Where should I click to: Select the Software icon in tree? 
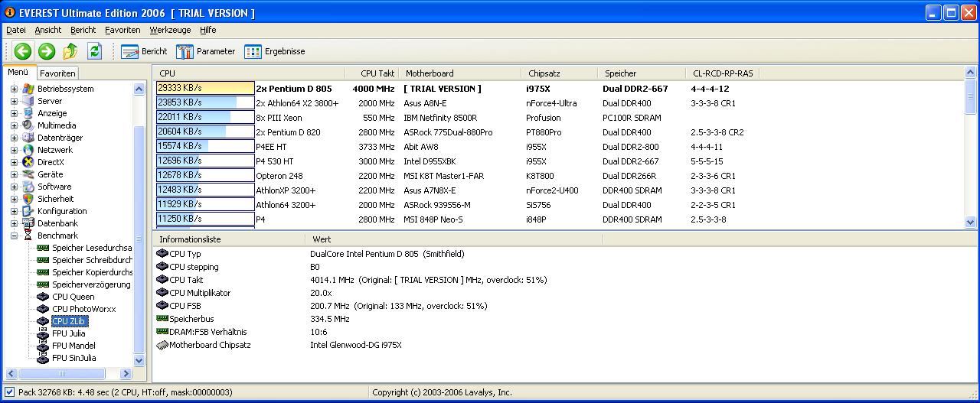click(28, 187)
